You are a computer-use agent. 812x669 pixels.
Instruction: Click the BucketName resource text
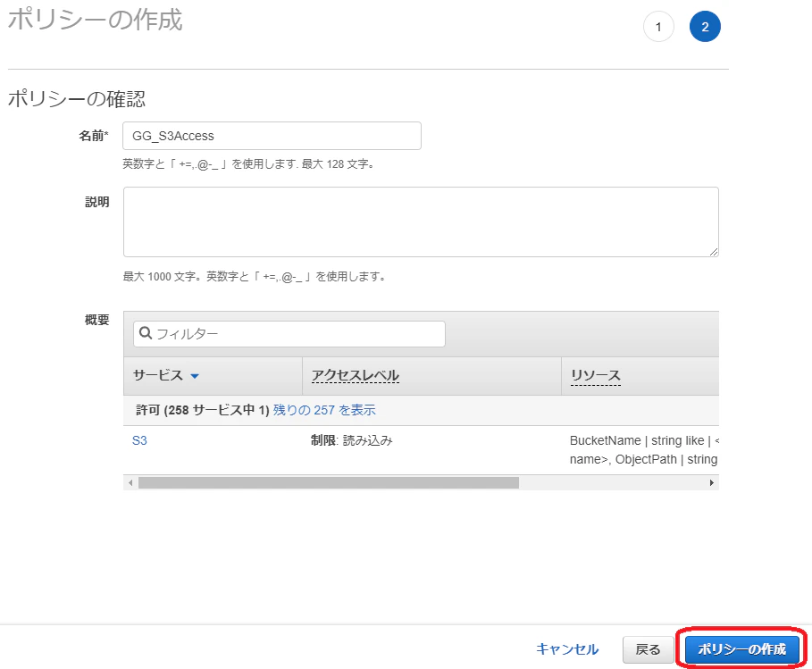click(x=644, y=450)
